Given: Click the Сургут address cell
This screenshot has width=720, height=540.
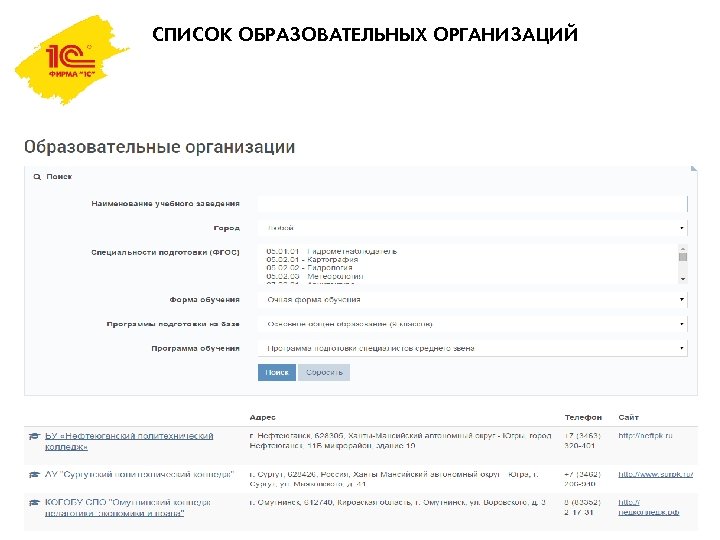Looking at the screenshot, I should pyautogui.click(x=394, y=479).
